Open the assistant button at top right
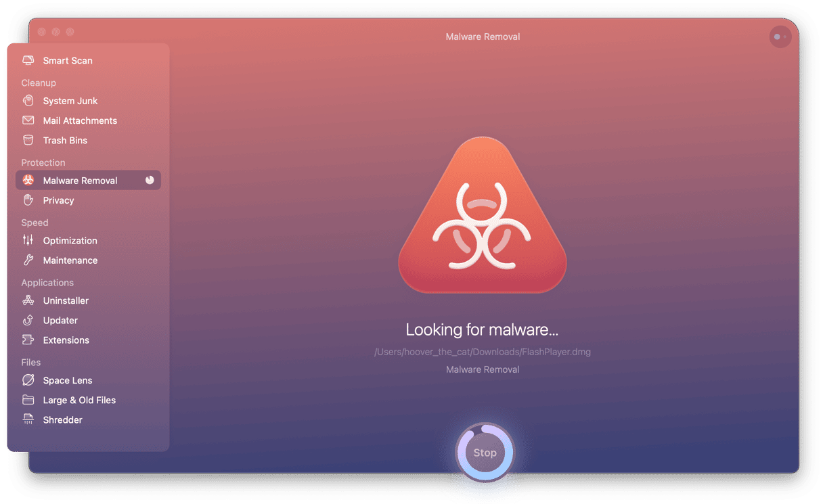 point(780,37)
